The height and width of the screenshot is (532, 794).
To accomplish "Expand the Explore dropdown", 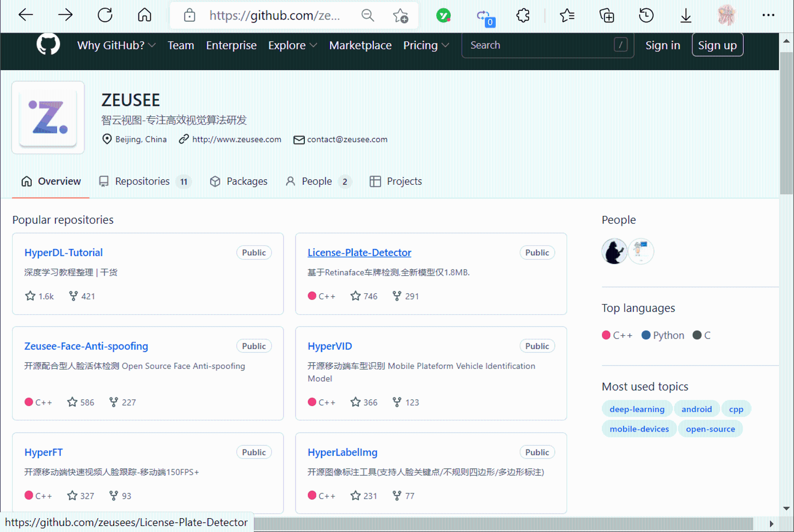I will coord(293,45).
